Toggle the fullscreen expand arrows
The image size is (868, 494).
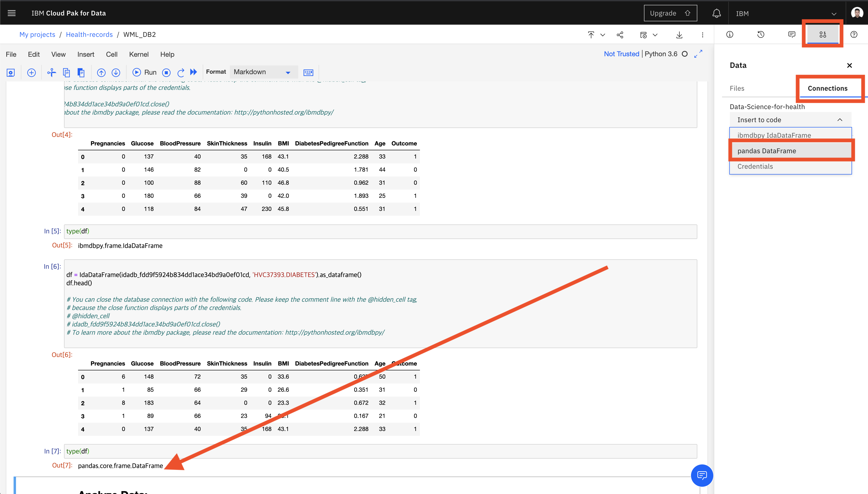click(x=698, y=54)
